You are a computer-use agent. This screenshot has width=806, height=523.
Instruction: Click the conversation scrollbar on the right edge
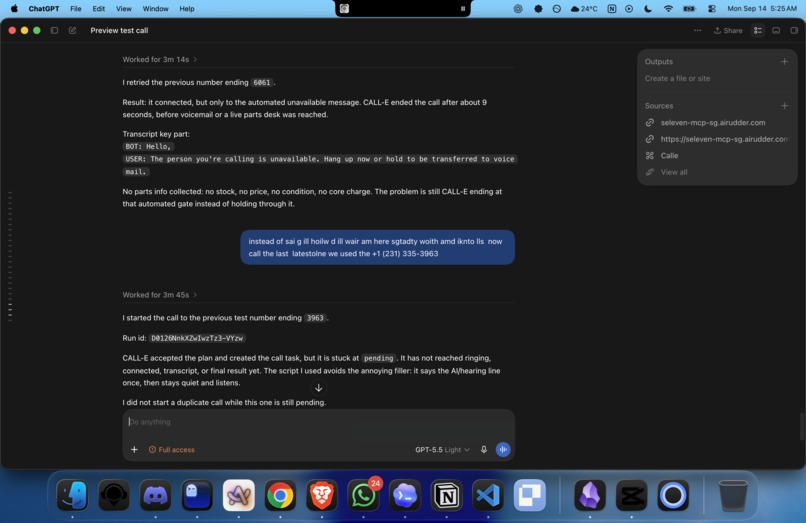tap(802, 427)
